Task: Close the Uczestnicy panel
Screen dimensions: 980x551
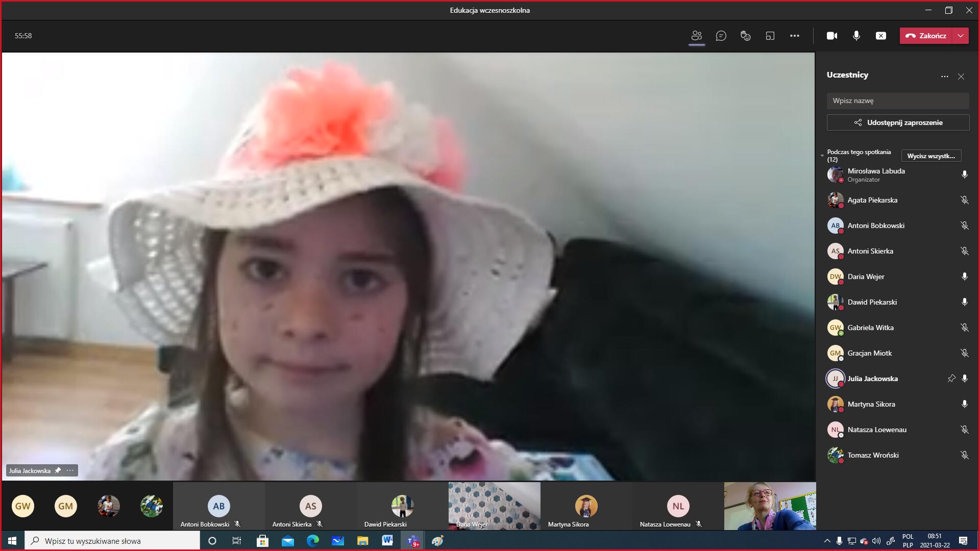Action: [x=961, y=77]
